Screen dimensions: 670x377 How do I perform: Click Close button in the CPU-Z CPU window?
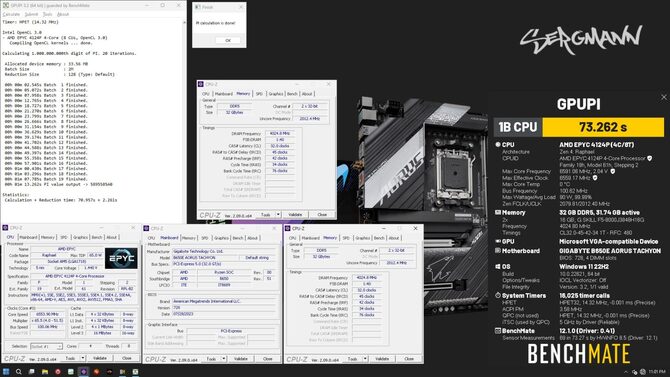(x=127, y=358)
